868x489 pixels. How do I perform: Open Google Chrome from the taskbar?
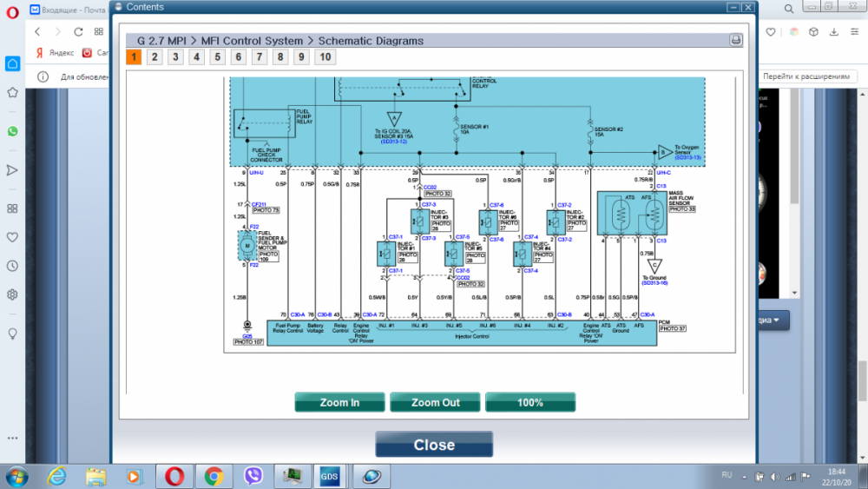tap(214, 476)
